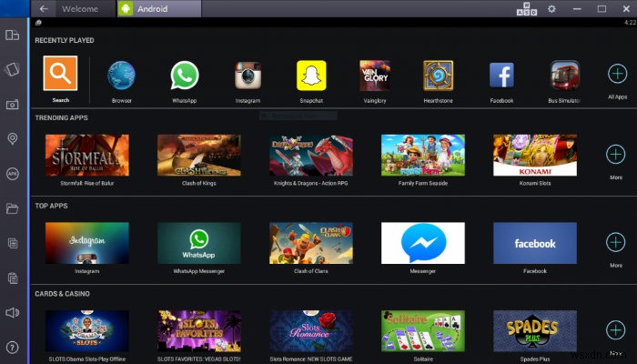Open Stormfall: Rise of Balur thumbnail
Image resolution: width=637 pixels, height=364 pixels.
(87, 156)
